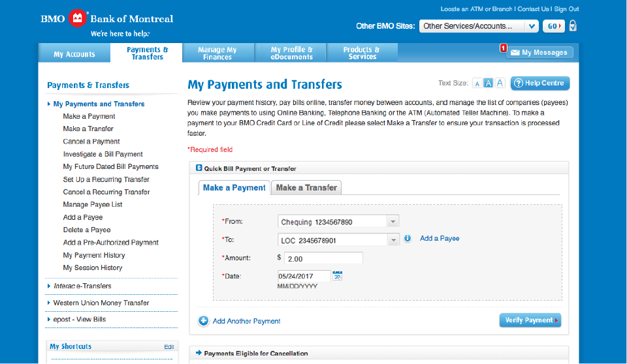This screenshot has height=364, width=627.
Task: Open the To payee dropdown
Action: pyautogui.click(x=338, y=240)
